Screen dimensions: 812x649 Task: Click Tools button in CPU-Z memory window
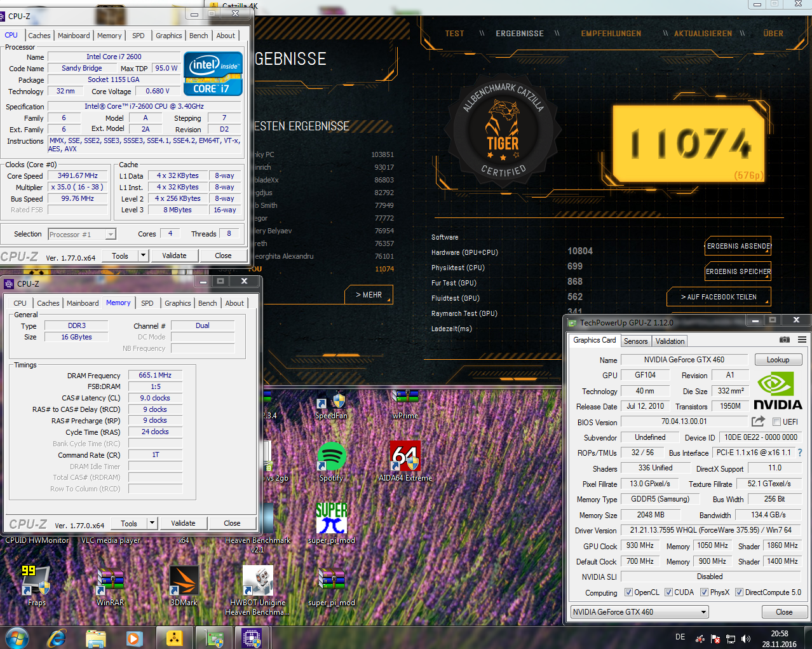click(129, 523)
